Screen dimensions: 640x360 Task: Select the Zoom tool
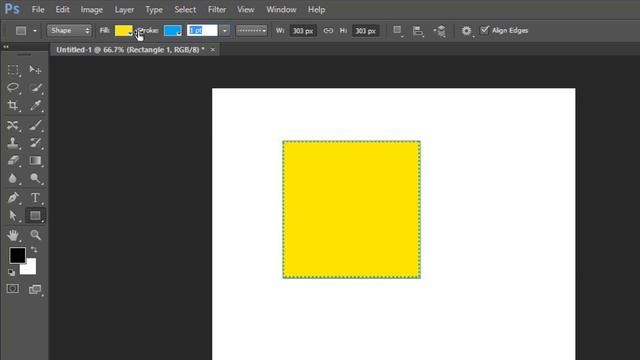[36, 235]
